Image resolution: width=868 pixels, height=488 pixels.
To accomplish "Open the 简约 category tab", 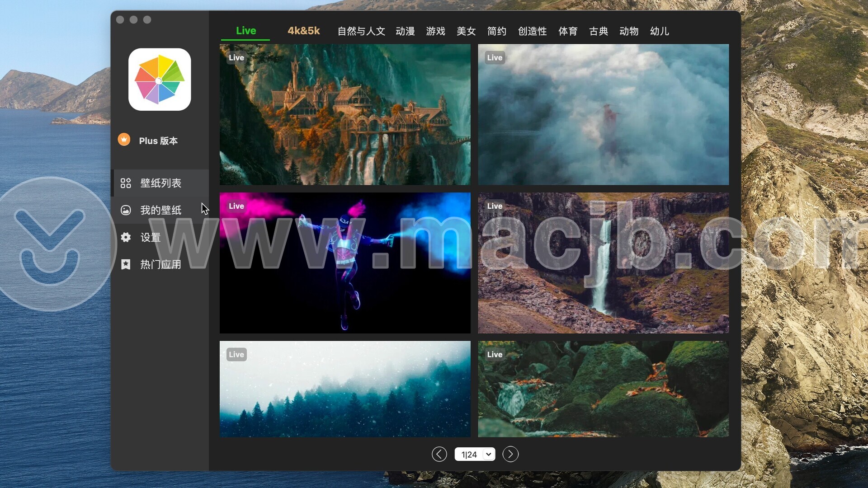I will click(497, 31).
